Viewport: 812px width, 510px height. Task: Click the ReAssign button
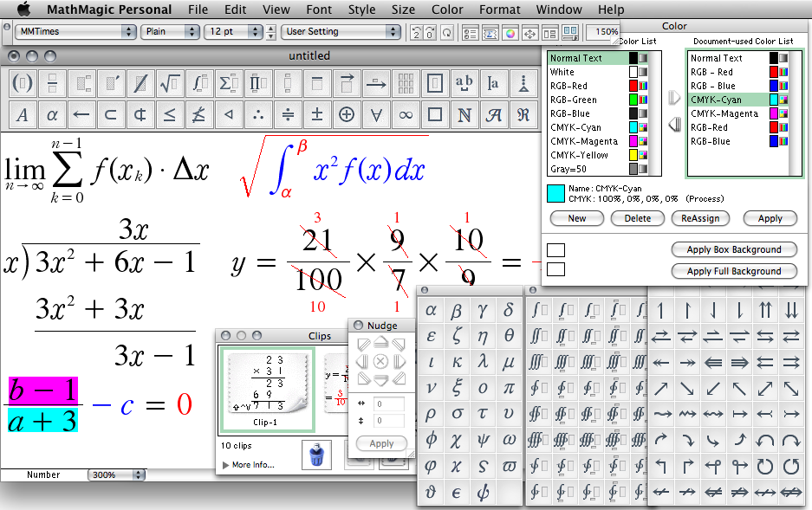(x=700, y=218)
